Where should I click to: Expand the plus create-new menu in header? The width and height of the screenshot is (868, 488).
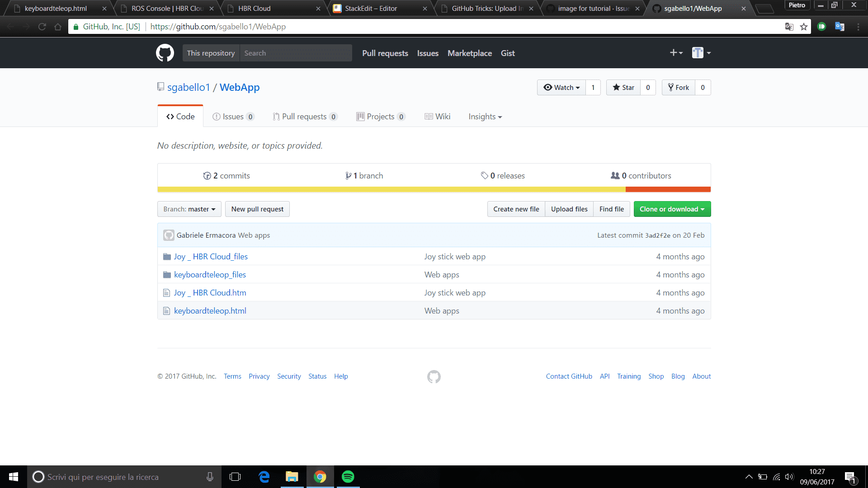676,53
